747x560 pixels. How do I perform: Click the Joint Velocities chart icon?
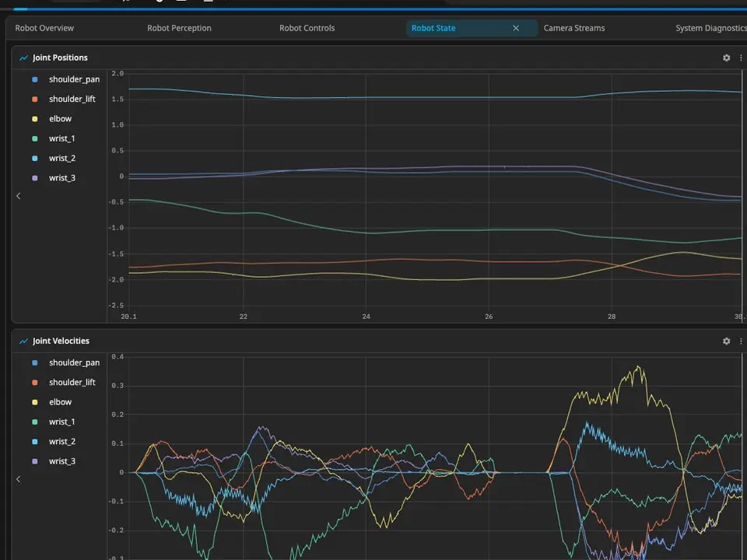point(23,341)
